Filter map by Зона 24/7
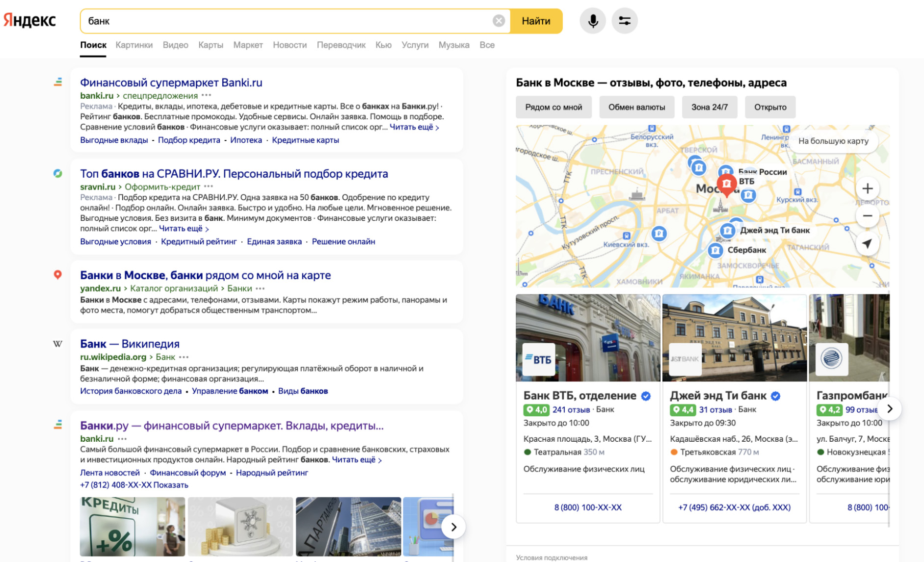The width and height of the screenshot is (924, 562). coord(710,107)
